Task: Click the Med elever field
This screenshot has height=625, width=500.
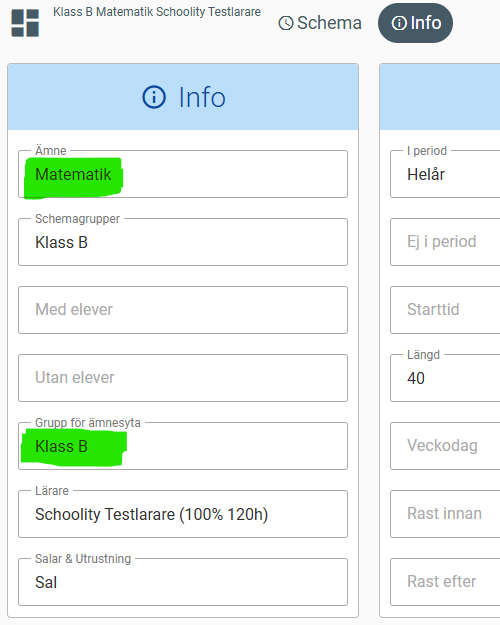Action: tap(183, 310)
